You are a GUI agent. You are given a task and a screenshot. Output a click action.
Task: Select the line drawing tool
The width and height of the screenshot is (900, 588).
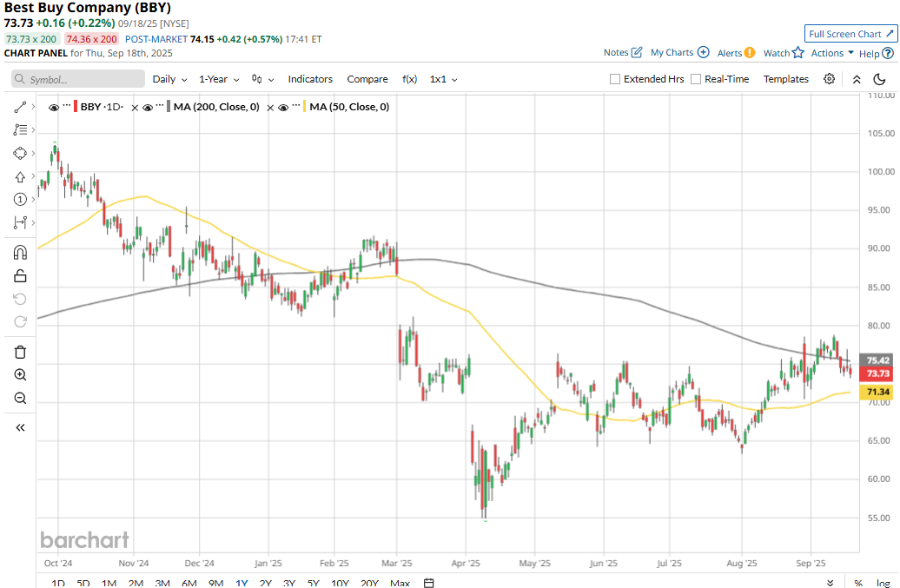click(x=20, y=107)
